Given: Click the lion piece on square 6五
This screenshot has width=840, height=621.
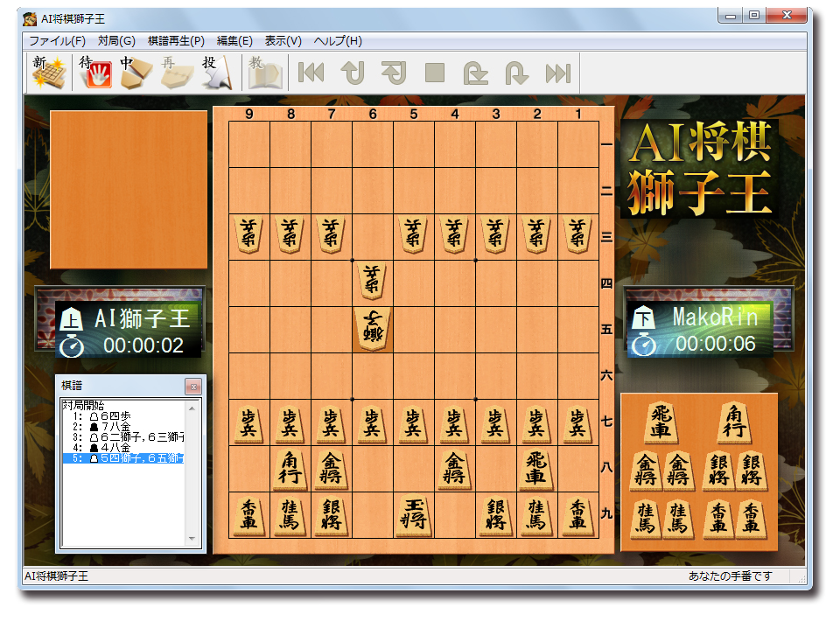Looking at the screenshot, I should point(373,330).
